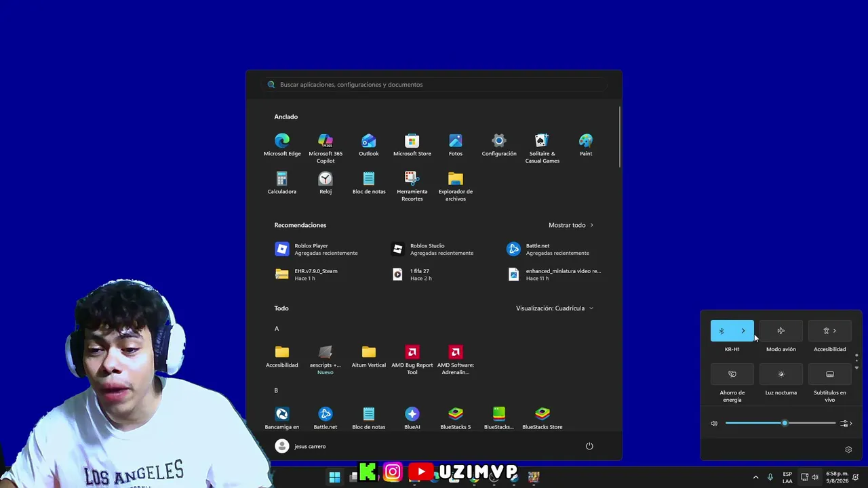Screen dimensions: 868x488
Task: Open the pinned Paint app
Action: pyautogui.click(x=586, y=145)
